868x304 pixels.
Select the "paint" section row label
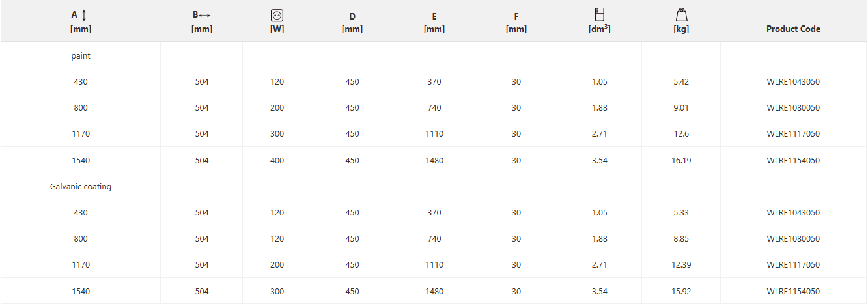coord(81,56)
